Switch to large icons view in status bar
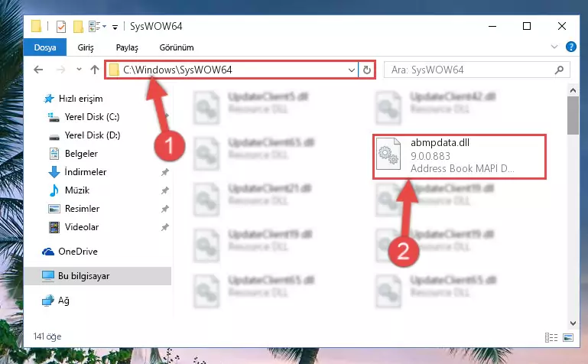This screenshot has height=364, width=588. point(568,337)
